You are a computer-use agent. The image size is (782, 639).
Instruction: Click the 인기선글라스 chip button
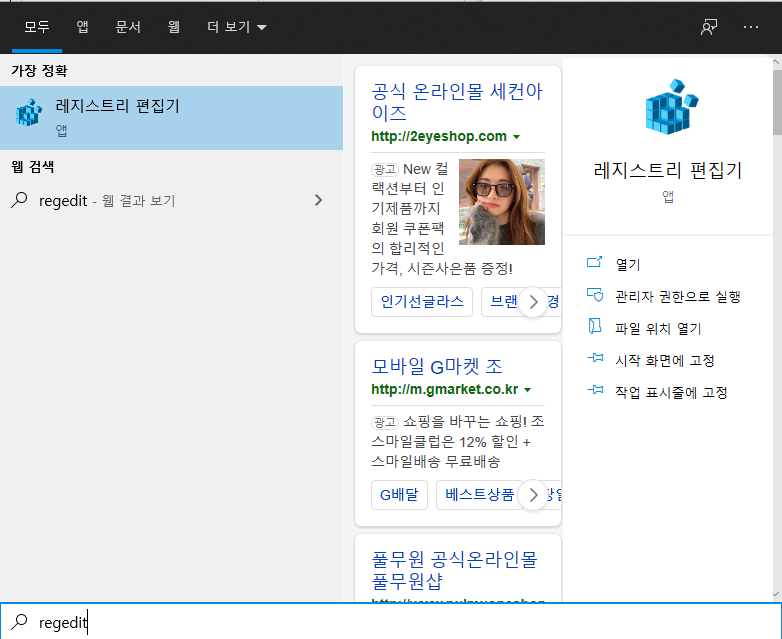click(422, 301)
